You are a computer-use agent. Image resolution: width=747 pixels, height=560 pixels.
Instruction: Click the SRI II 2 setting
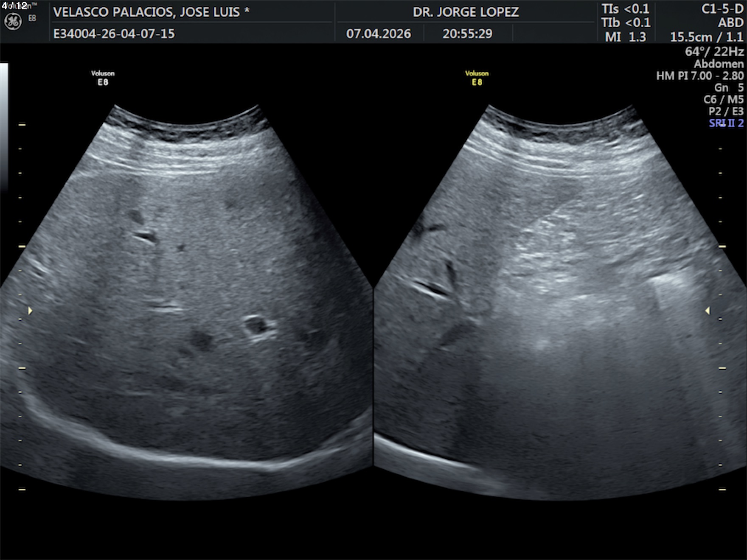pos(726,123)
